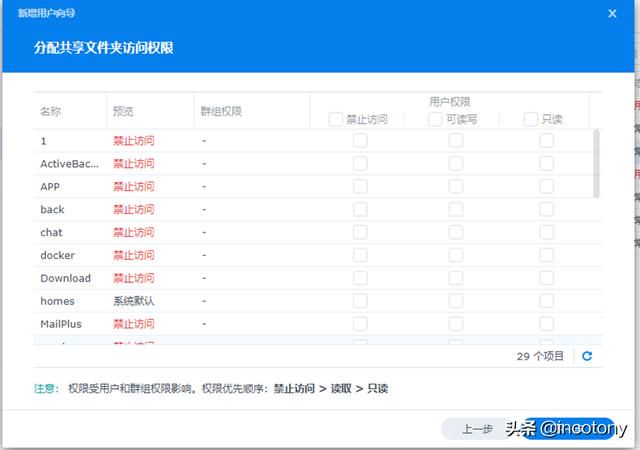640x450 pixels.
Task: Check 只读 for chat folder
Action: [547, 232]
